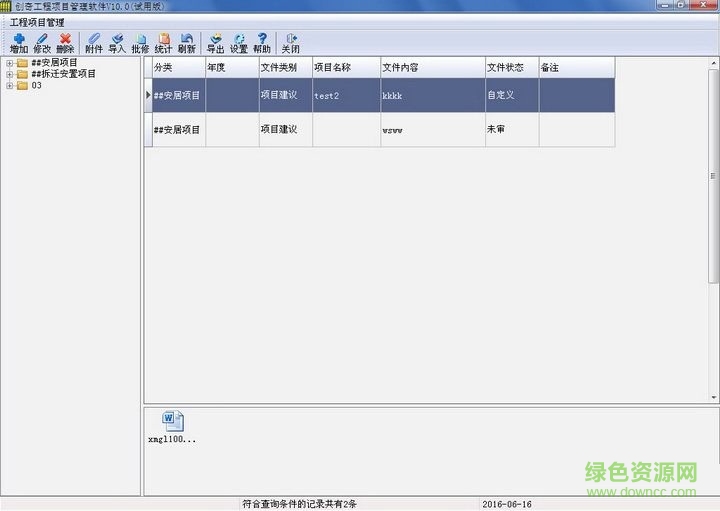The width and height of the screenshot is (720, 511).
Task: Click the 文件内容 column header
Action: click(x=433, y=67)
